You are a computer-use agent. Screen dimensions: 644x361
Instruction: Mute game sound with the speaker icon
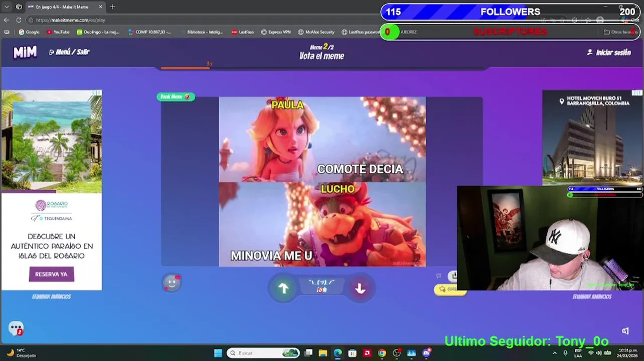click(625, 331)
